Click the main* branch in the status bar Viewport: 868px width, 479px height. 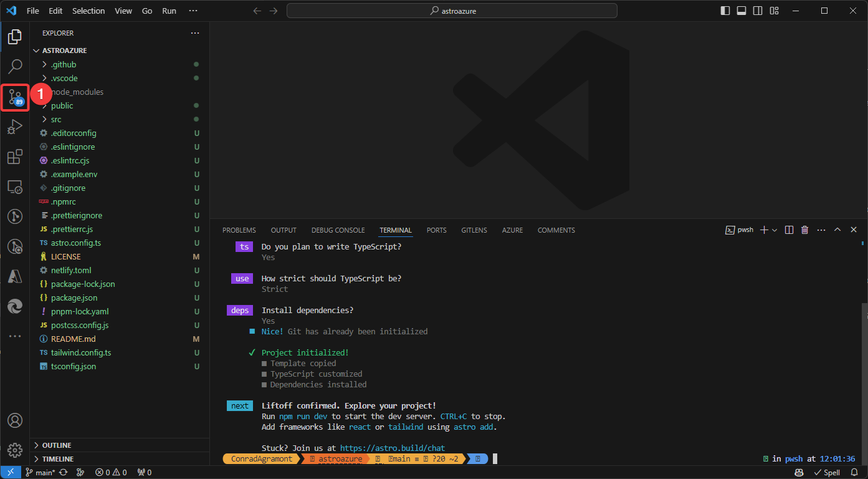41,472
